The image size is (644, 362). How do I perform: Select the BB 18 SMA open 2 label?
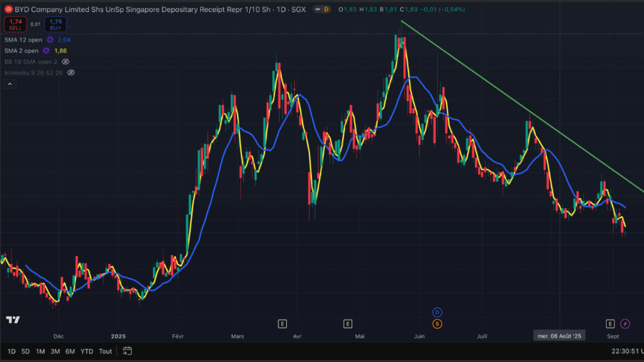pyautogui.click(x=31, y=62)
